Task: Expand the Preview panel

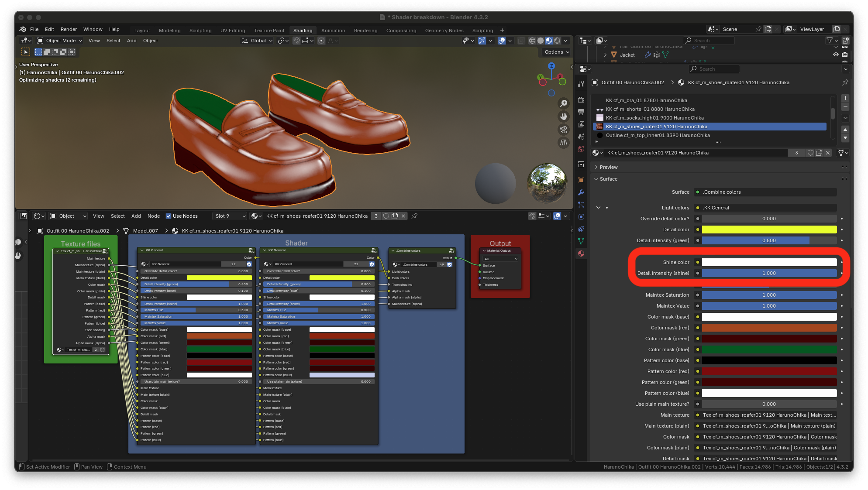Action: (x=608, y=167)
